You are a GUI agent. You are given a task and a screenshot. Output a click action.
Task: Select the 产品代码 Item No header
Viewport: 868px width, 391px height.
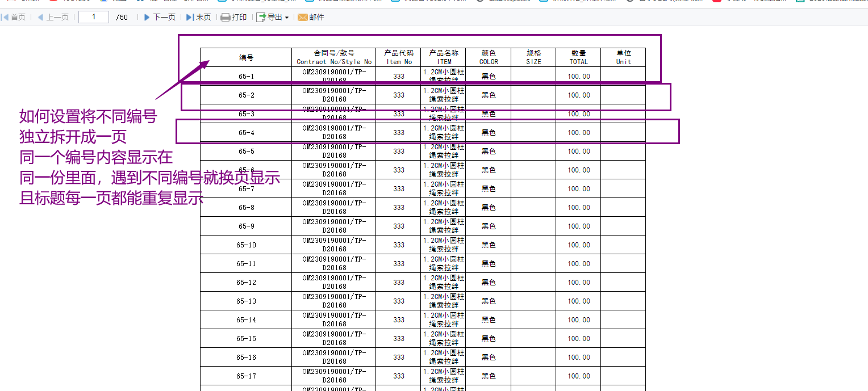pyautogui.click(x=399, y=57)
